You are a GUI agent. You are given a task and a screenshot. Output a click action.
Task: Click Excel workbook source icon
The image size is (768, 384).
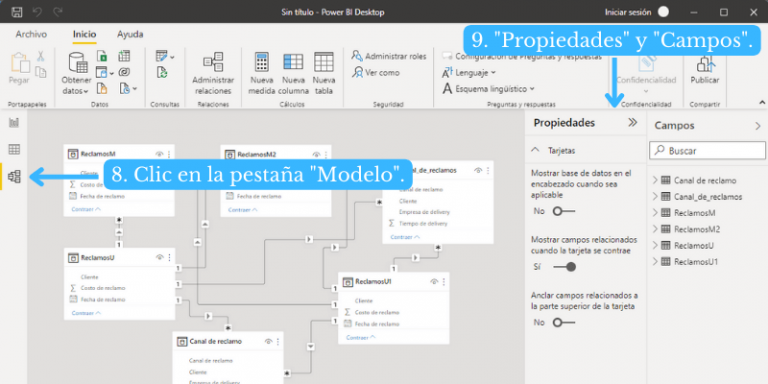pyautogui.click(x=102, y=56)
